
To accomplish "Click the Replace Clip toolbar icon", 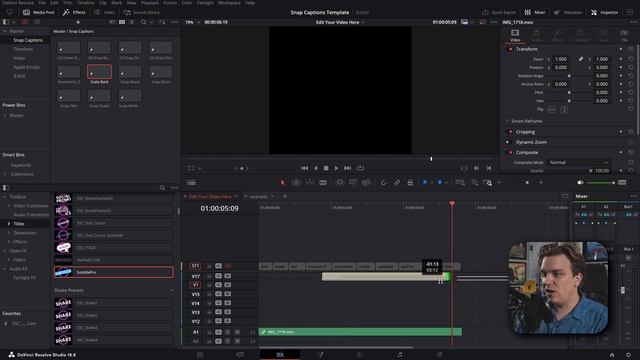I will pyautogui.click(x=366, y=182).
